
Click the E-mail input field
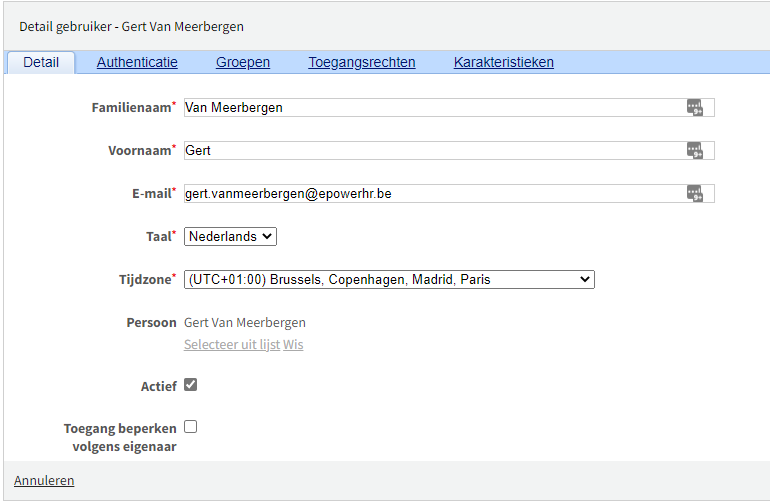tap(449, 193)
